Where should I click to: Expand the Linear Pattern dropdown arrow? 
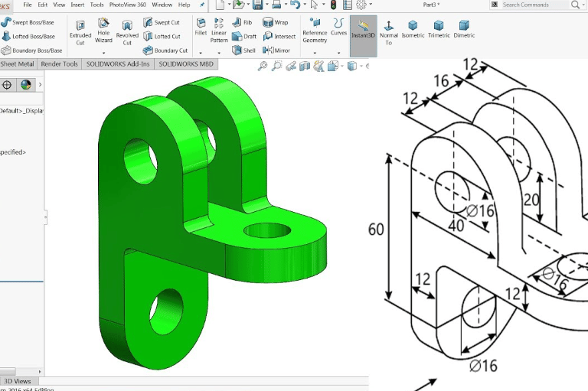tap(219, 53)
